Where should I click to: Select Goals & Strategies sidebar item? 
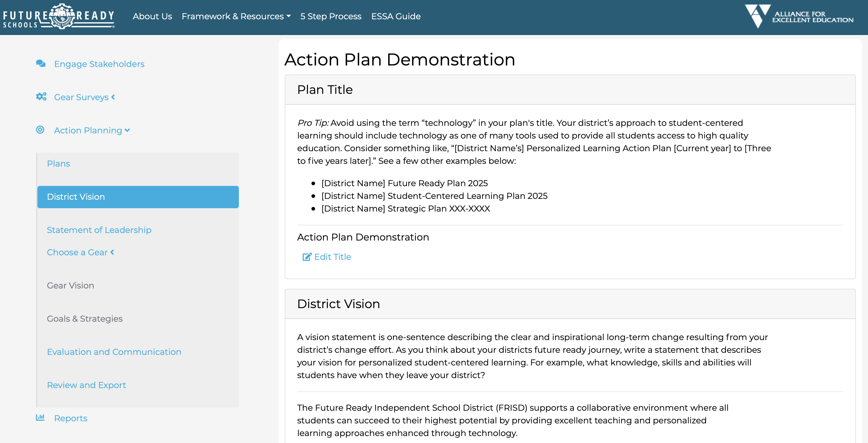[x=84, y=319]
